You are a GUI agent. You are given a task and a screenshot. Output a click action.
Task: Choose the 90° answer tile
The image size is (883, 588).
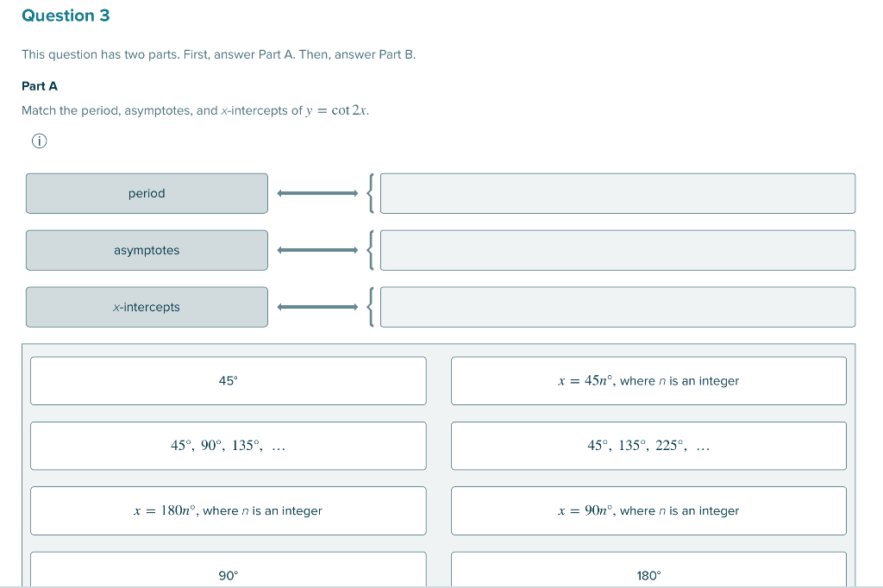[x=228, y=570]
